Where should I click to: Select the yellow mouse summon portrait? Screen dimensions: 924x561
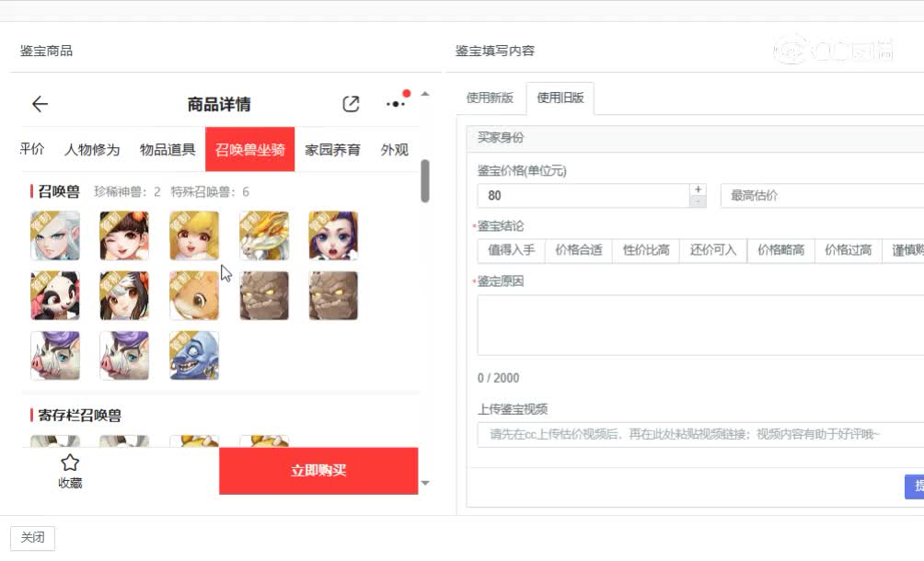coord(194,295)
